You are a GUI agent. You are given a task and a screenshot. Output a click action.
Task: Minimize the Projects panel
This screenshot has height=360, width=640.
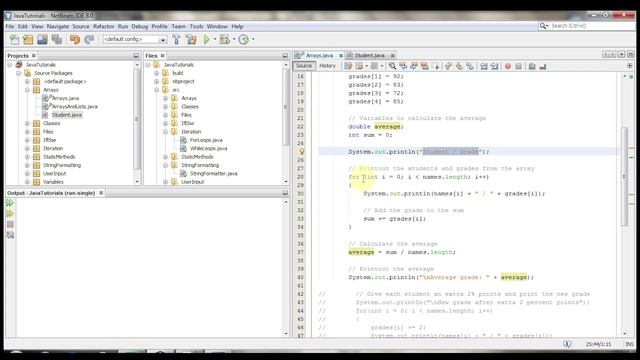[x=136, y=56]
